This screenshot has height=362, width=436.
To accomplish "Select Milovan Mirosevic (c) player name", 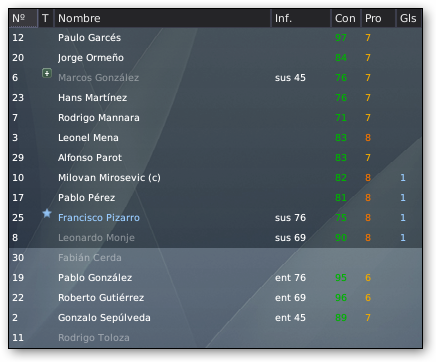I will point(109,178).
